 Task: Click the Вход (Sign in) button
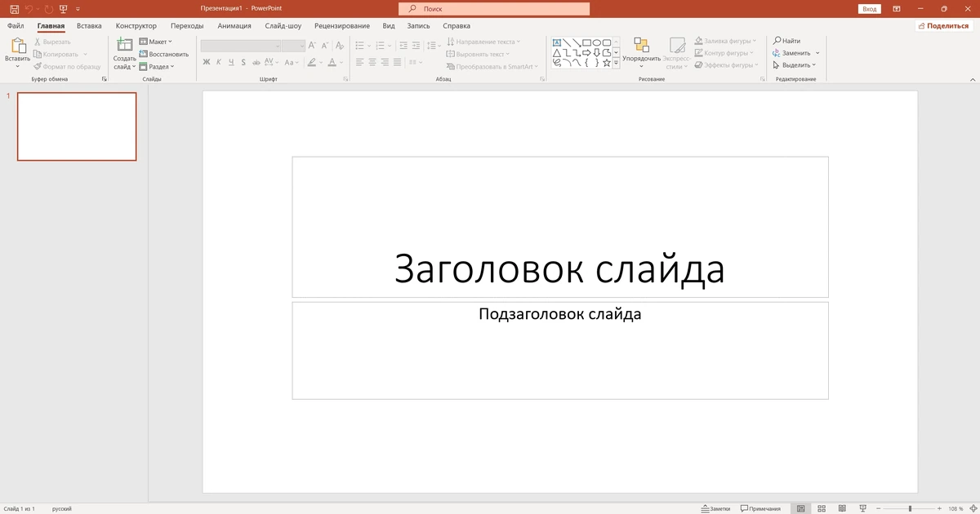(x=869, y=8)
